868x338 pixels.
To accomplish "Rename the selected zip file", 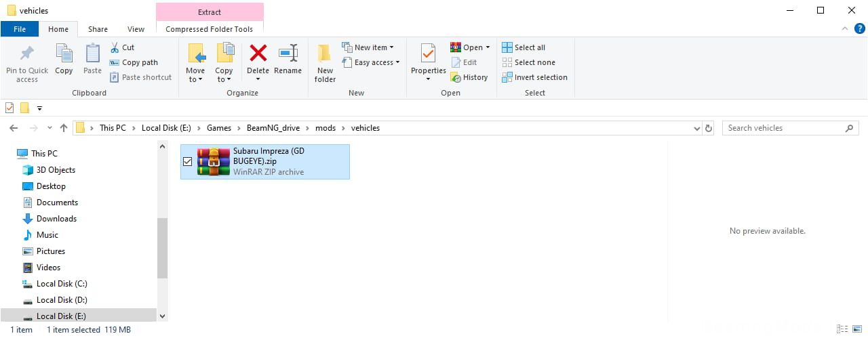I will coord(288,60).
